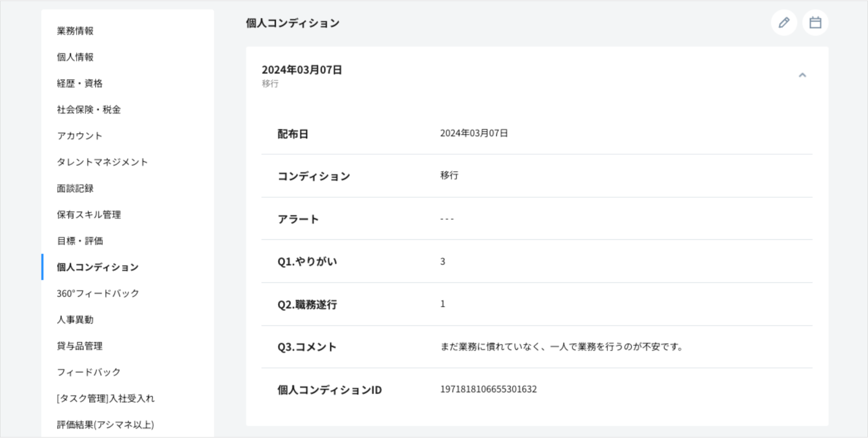
Task: Select [タスク管理]入社受入れ in the sidebar
Action: click(106, 398)
